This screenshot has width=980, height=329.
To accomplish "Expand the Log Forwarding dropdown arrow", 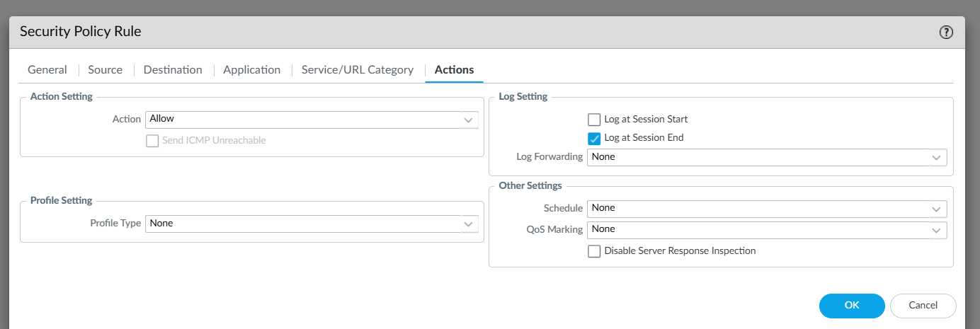I will [x=936, y=157].
